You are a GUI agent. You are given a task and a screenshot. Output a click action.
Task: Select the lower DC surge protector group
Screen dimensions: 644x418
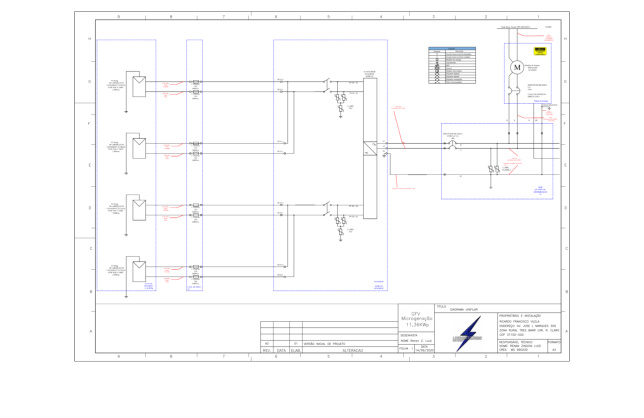click(340, 226)
